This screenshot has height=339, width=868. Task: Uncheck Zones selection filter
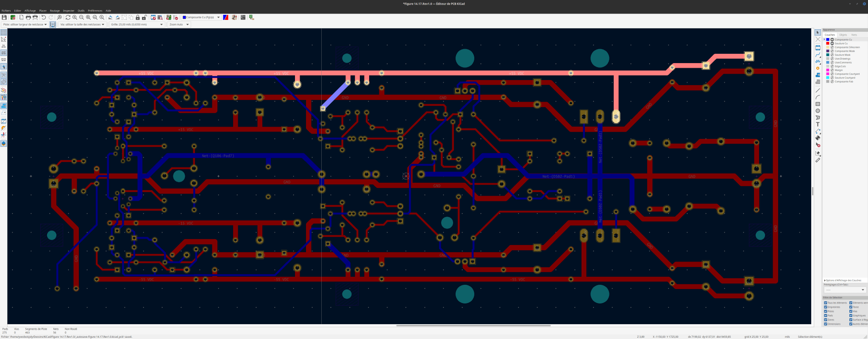[826, 320]
